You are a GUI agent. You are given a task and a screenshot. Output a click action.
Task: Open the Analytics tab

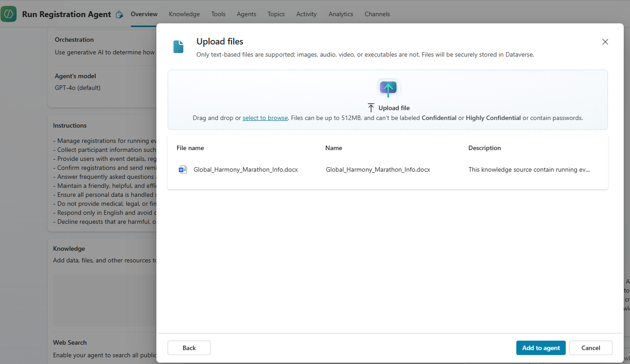[x=341, y=14]
